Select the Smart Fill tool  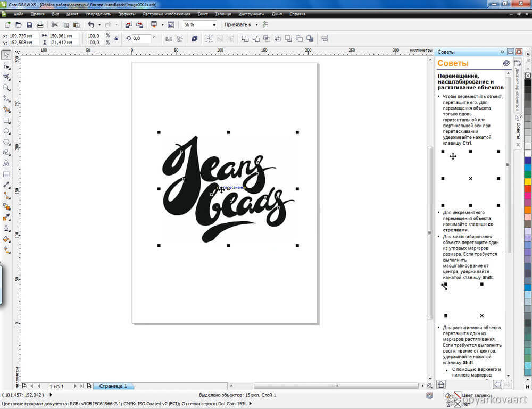pyautogui.click(x=6, y=110)
